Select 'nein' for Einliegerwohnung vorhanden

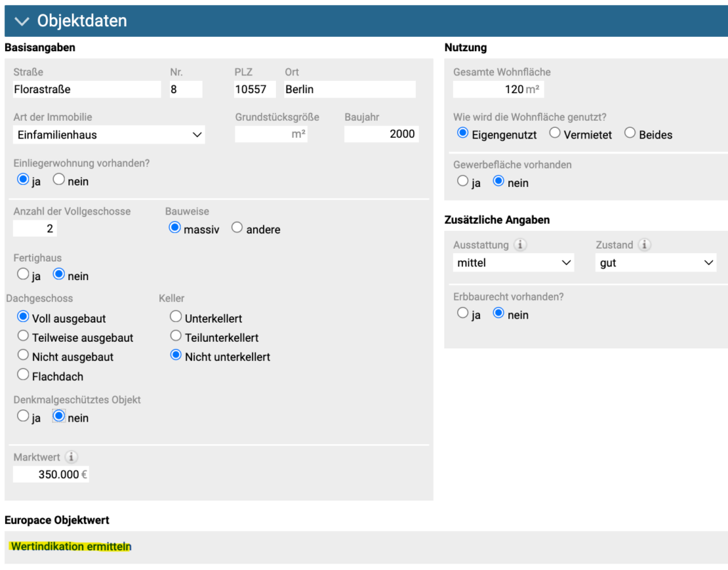click(59, 181)
